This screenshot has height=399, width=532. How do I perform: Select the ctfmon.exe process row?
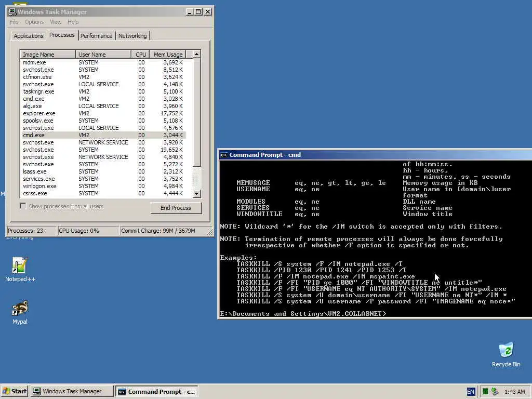click(103, 77)
